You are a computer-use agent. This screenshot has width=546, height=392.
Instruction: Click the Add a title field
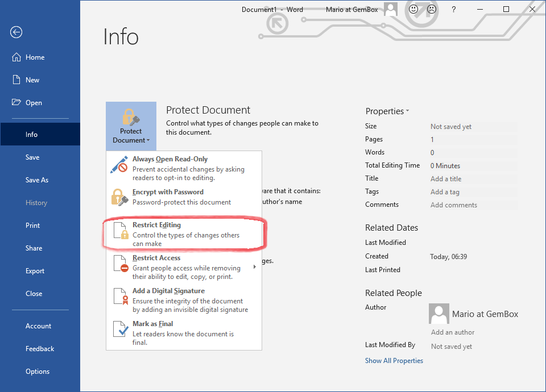pos(446,179)
